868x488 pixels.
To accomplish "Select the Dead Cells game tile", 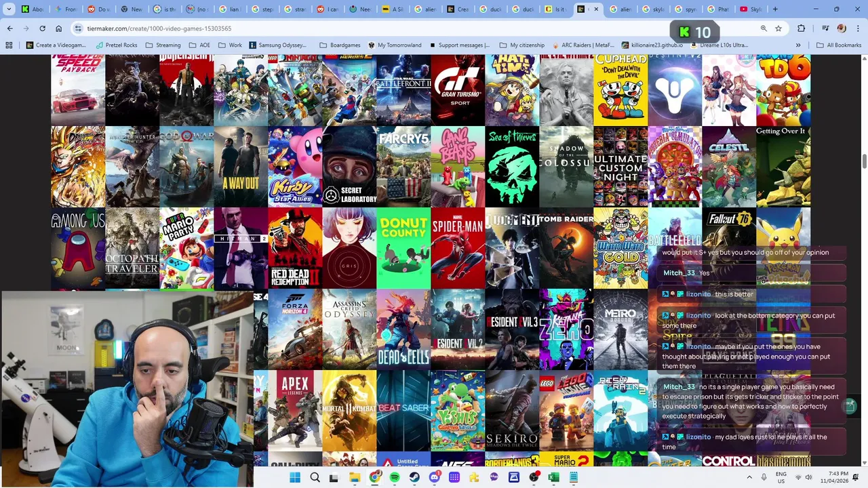I will tap(403, 329).
